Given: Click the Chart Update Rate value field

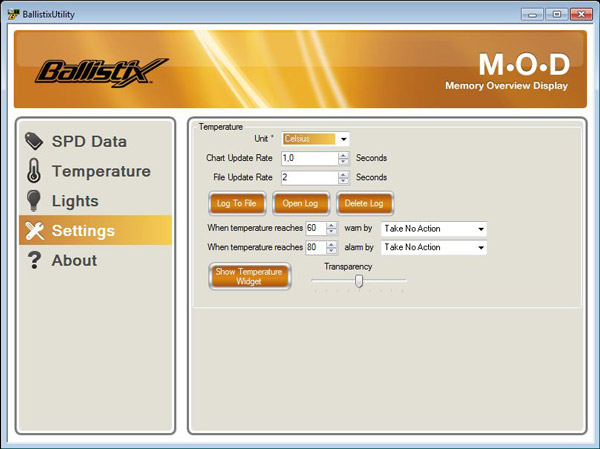Looking at the screenshot, I should [310, 158].
